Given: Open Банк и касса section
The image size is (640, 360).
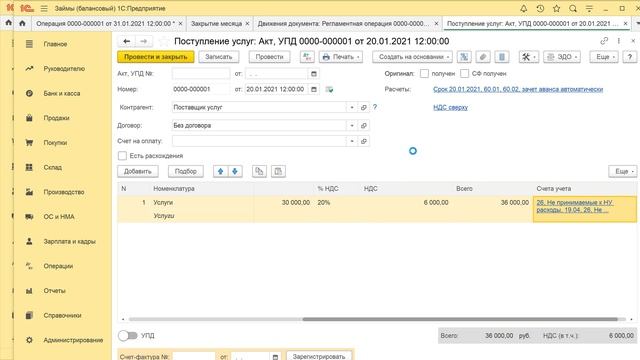Looking at the screenshot, I should click(x=62, y=93).
